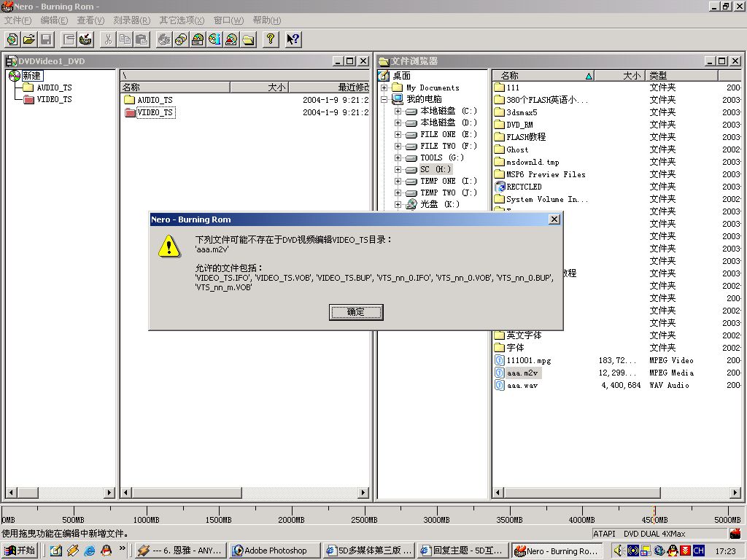Activate the What's This pointer help icon

(293, 39)
